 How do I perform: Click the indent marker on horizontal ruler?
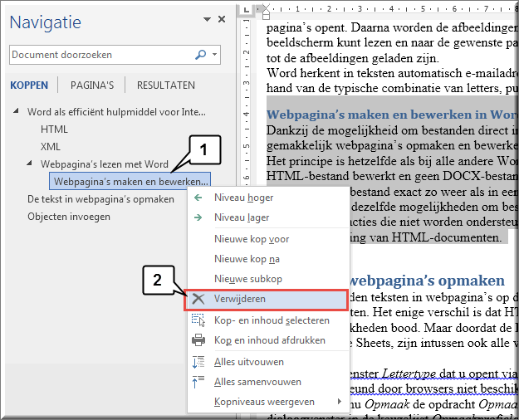266,12
